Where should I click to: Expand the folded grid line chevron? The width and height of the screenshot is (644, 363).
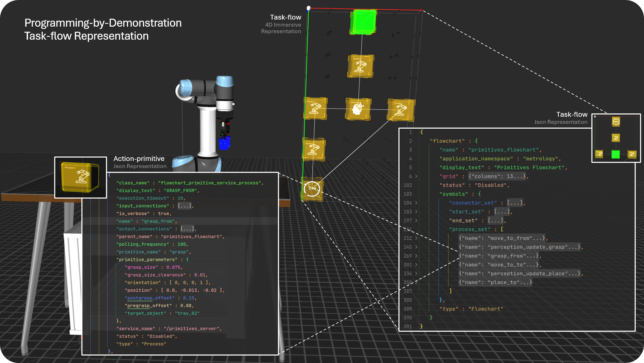[x=416, y=176]
